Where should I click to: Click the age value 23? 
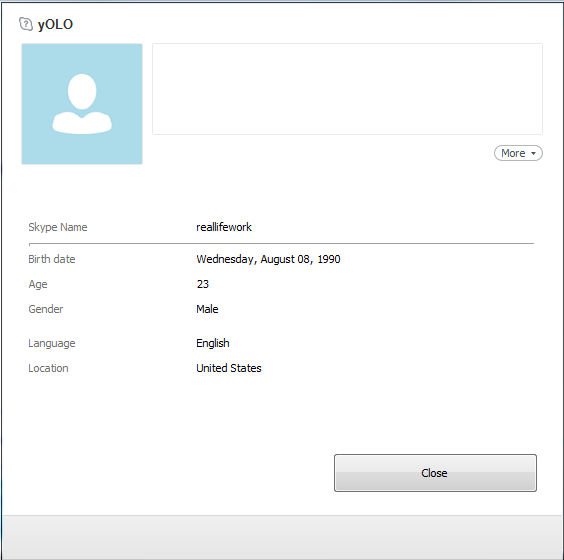pyautogui.click(x=203, y=284)
